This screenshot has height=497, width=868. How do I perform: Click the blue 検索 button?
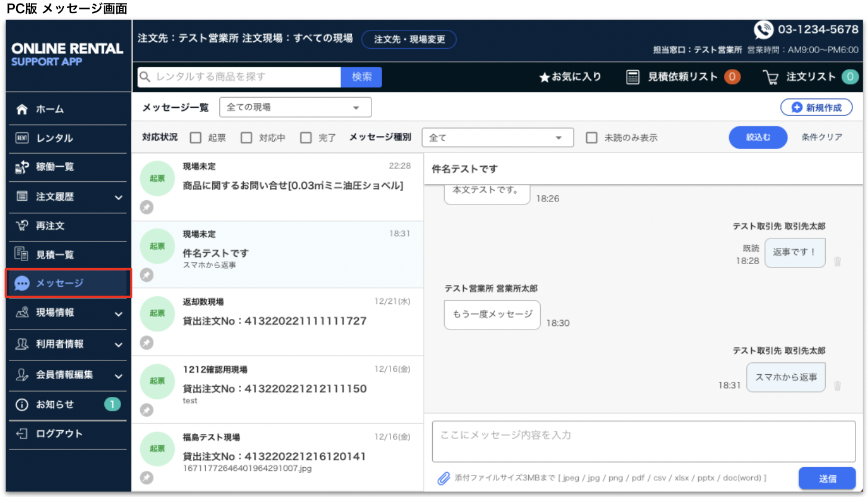tap(361, 77)
